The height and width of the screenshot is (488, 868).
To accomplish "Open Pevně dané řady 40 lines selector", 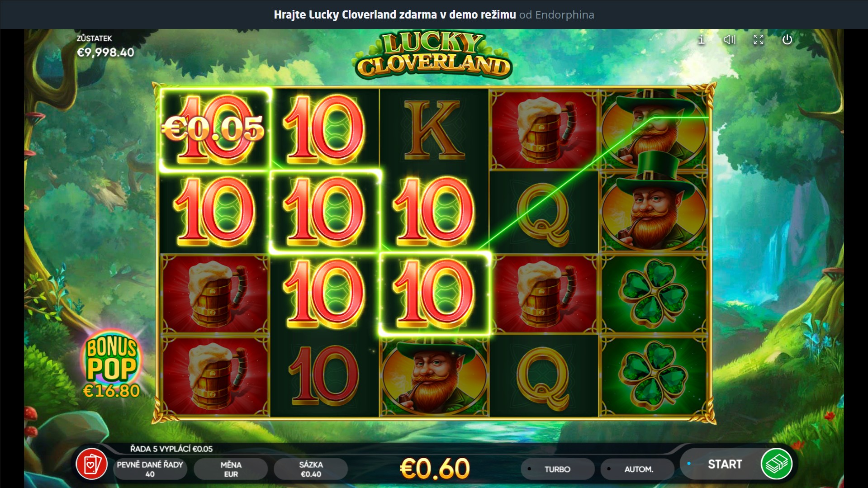I will (150, 469).
